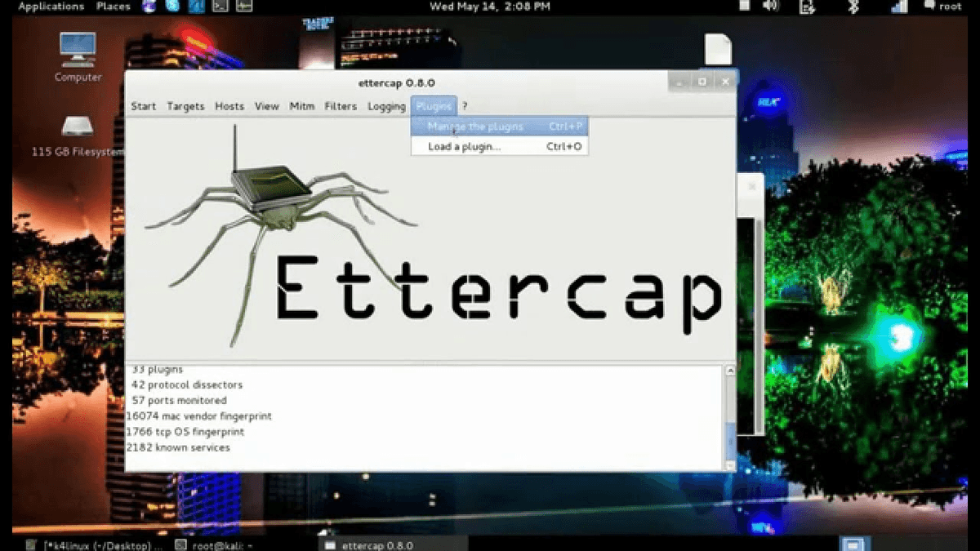Open the ? help menu
980x551 pixels.
click(x=465, y=106)
